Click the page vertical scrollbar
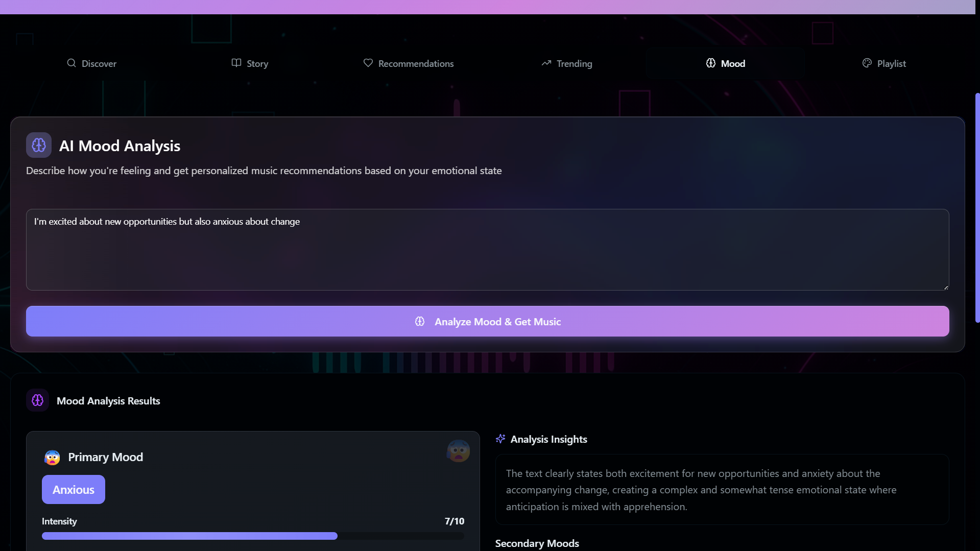The image size is (980, 551). point(977,207)
